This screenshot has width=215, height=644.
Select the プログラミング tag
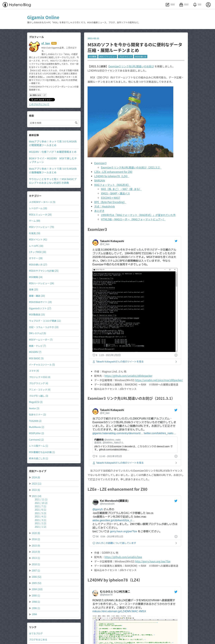click(125, 57)
